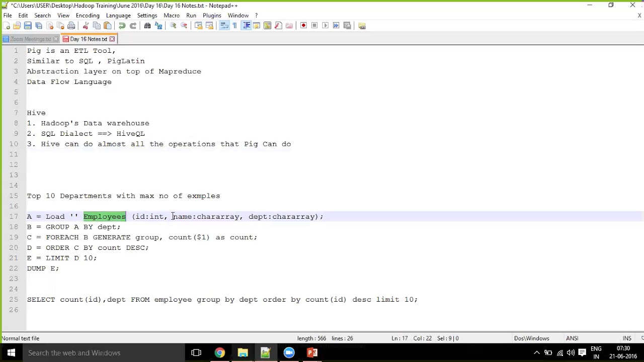The image size is (644, 362).
Task: Toggle Show All Characters pilcrow icon
Action: 235,26
